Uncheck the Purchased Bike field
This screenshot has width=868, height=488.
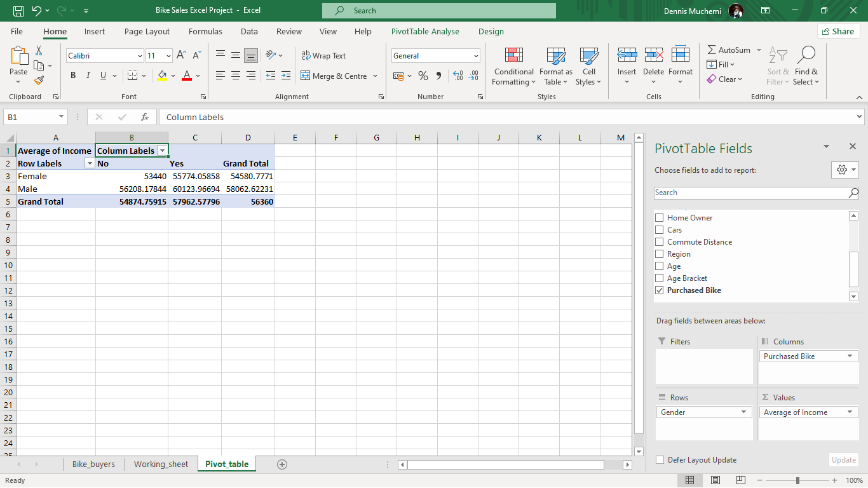[x=659, y=290]
